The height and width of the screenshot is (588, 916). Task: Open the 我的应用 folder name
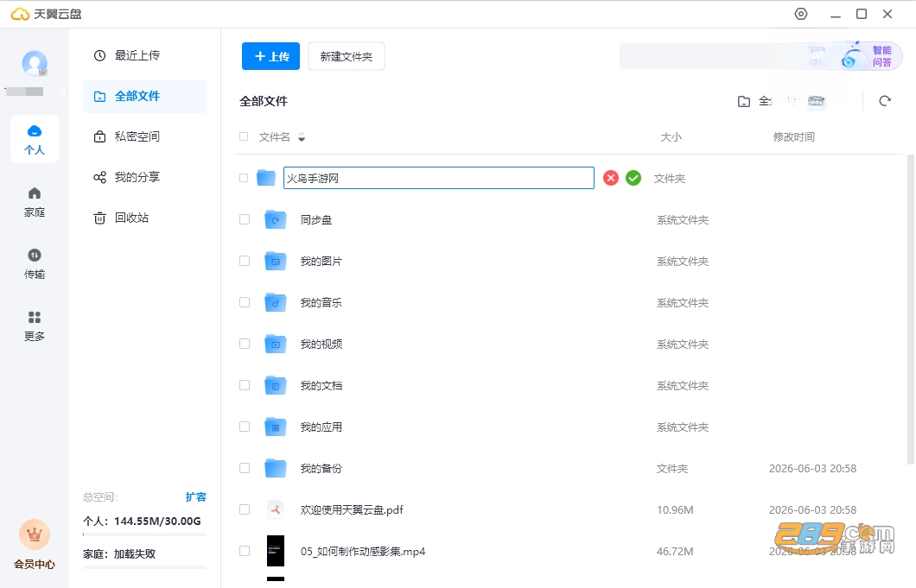click(321, 427)
